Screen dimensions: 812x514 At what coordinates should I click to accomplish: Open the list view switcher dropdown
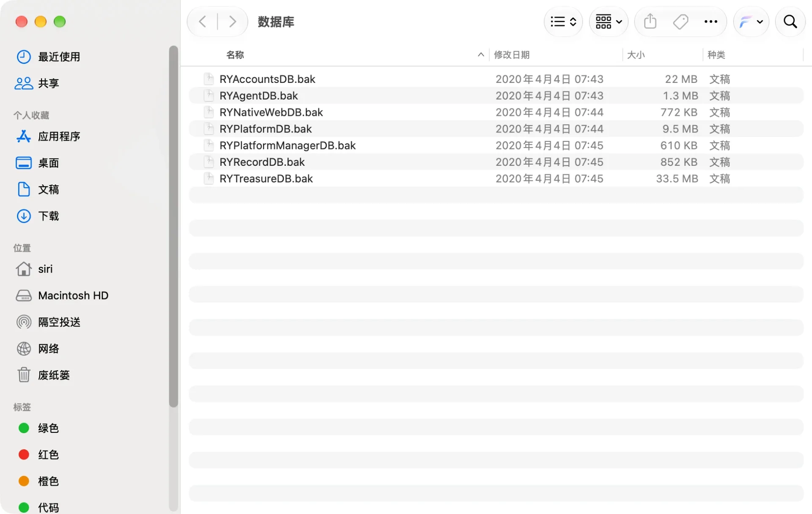[563, 22]
